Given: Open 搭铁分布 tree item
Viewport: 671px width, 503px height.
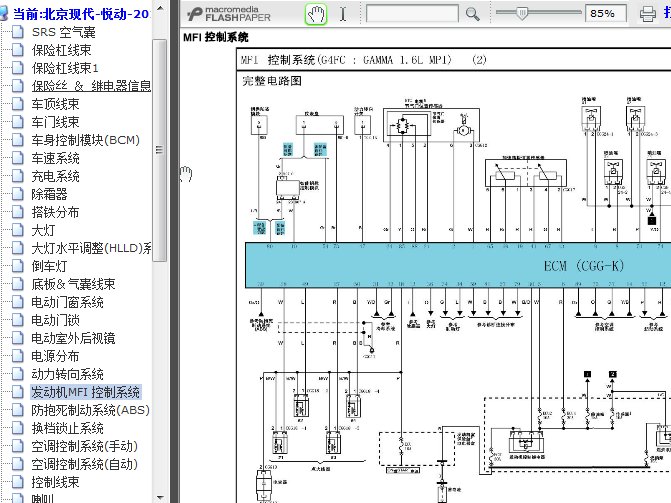Looking at the screenshot, I should tap(55, 212).
